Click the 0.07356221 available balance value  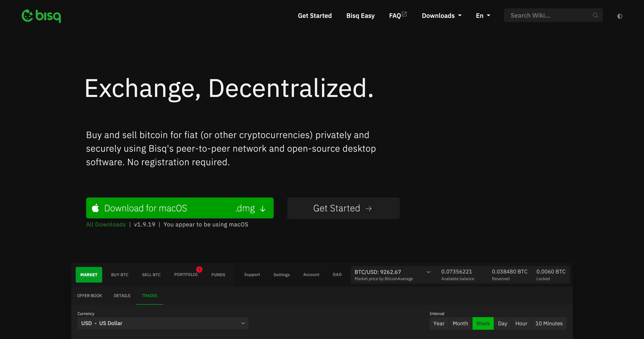click(x=456, y=272)
